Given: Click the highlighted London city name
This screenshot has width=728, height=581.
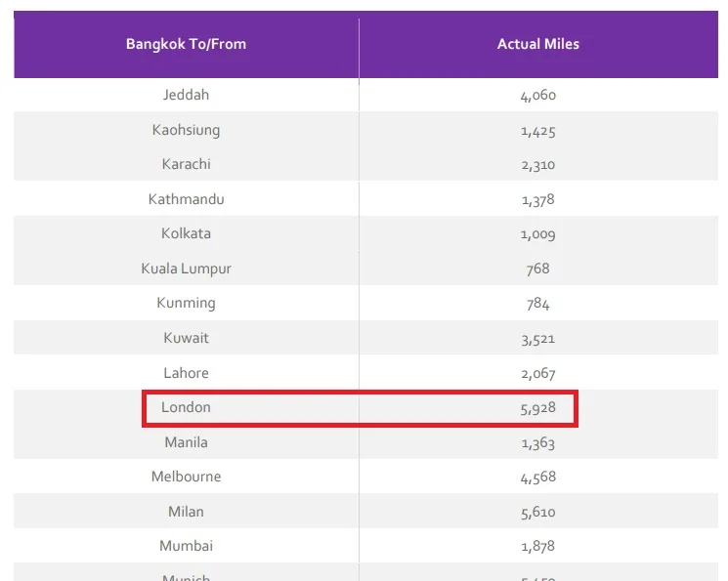Looking at the screenshot, I should tap(187, 407).
